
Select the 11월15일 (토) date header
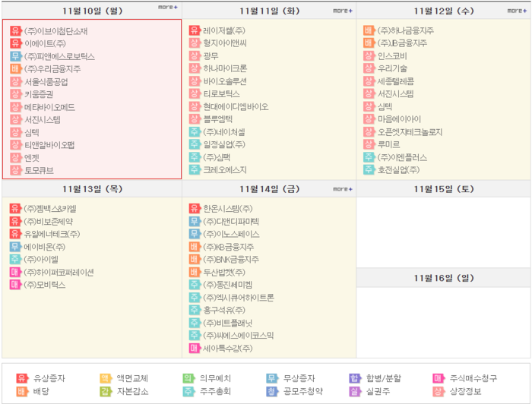443,188
